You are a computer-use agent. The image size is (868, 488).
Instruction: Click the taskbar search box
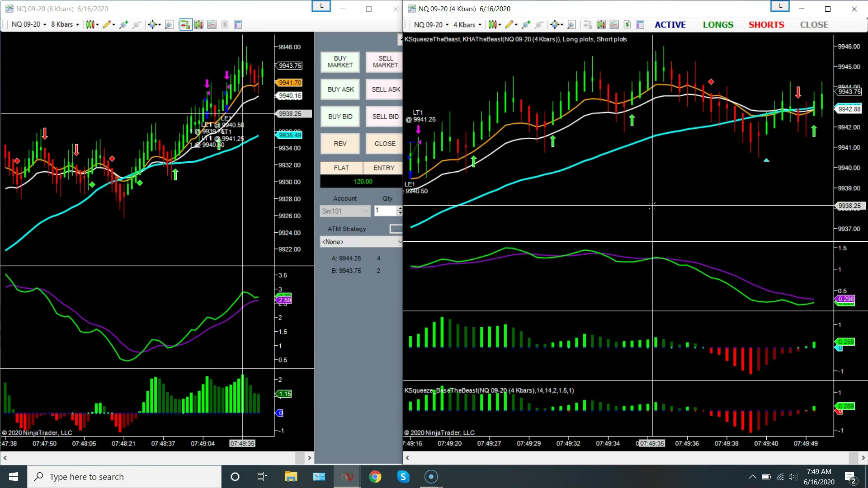[124, 477]
